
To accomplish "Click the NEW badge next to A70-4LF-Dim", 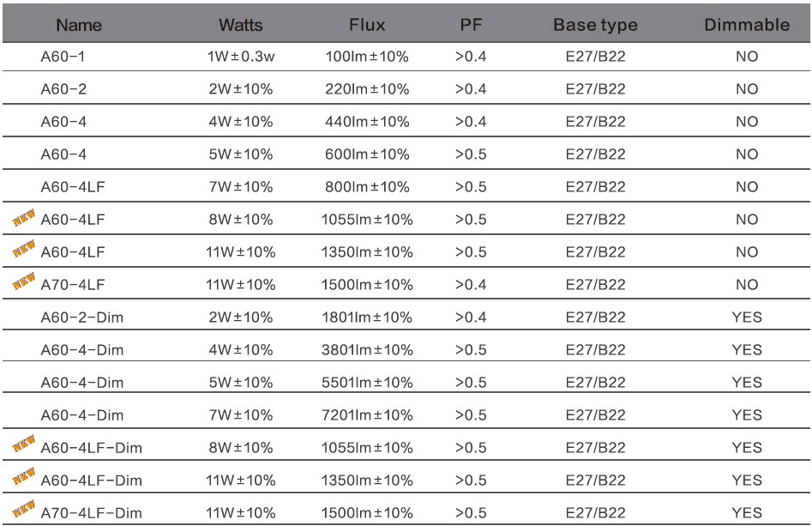I will pos(24,509).
